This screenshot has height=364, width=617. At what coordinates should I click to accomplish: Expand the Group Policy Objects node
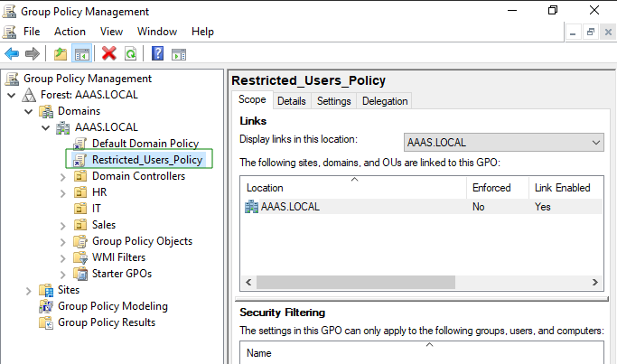tap(63, 242)
